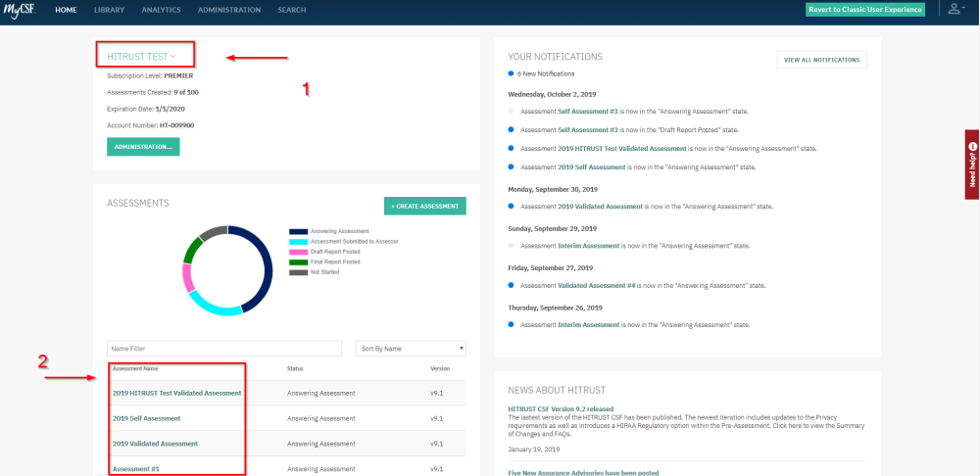Open 2019 Validated Assessment in table

pos(155,444)
